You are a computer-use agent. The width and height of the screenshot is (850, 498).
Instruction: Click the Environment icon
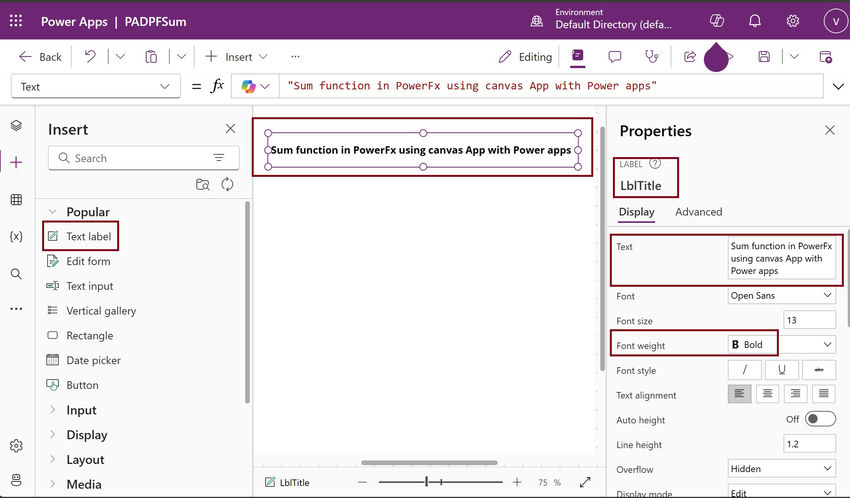click(x=537, y=21)
